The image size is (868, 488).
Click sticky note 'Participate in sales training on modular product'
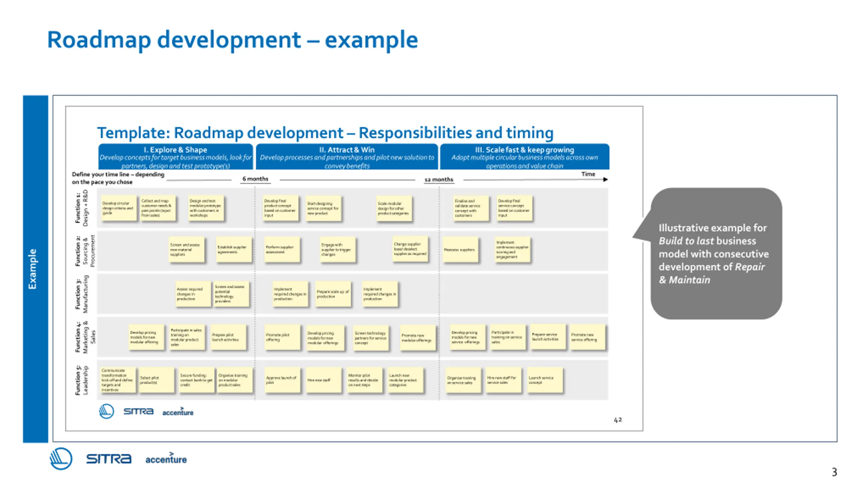pyautogui.click(x=187, y=337)
